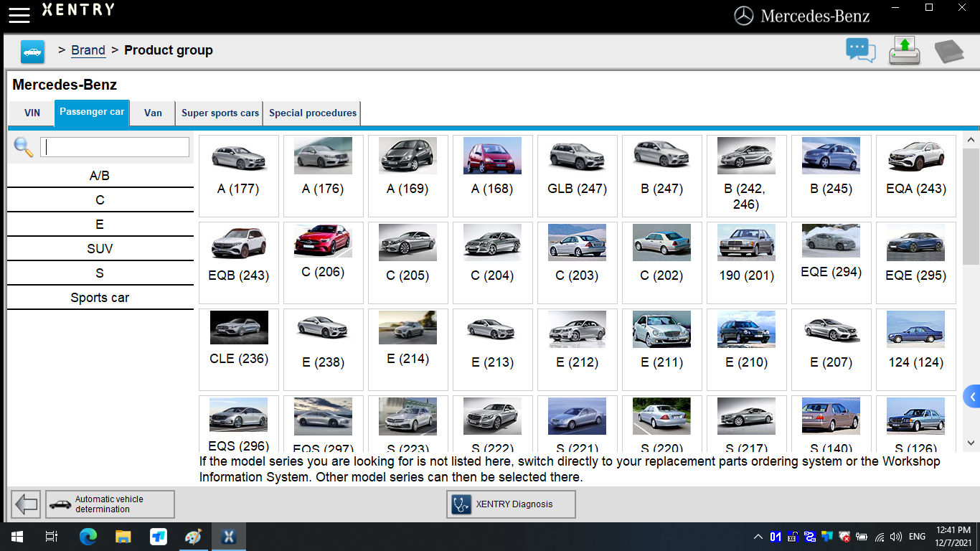Go back with the left arrow button
Viewport: 980px width, 551px height.
[x=27, y=504]
